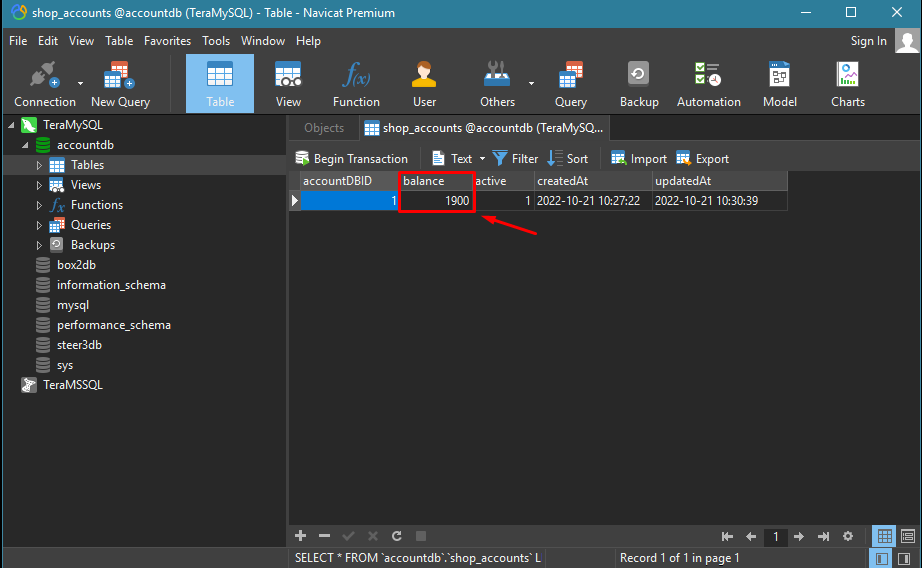Viewport: 922px width, 568px height.
Task: Select the balance cell value 1900
Action: pos(436,201)
